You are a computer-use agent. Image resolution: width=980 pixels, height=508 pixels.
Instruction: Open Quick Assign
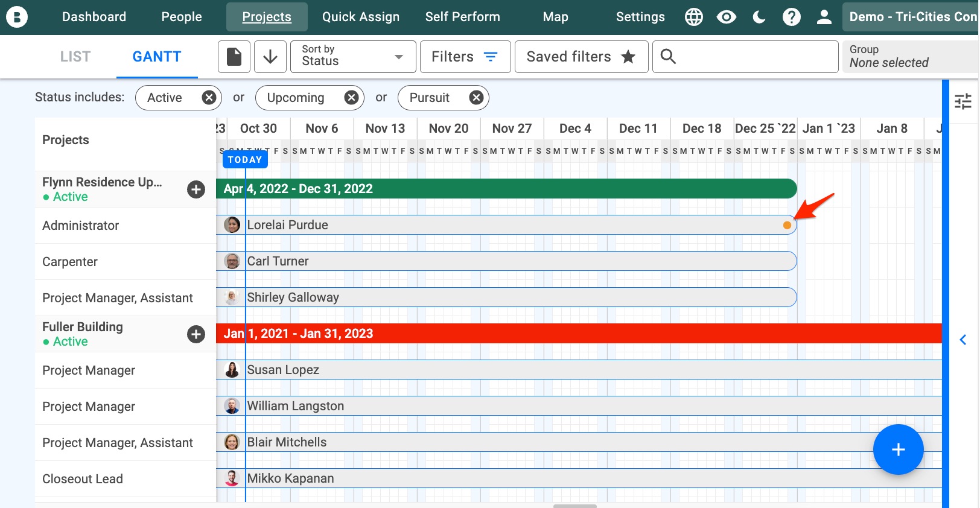(361, 17)
